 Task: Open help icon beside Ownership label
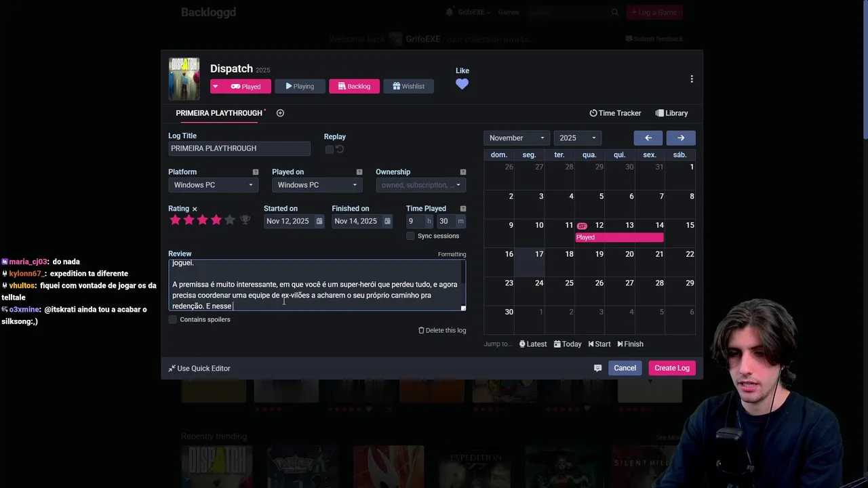tap(463, 172)
